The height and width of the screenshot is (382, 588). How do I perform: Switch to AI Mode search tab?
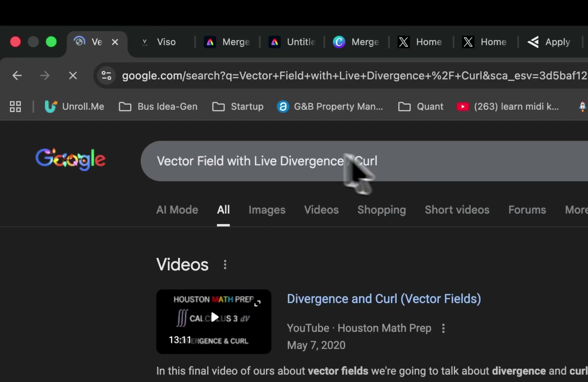pyautogui.click(x=177, y=210)
